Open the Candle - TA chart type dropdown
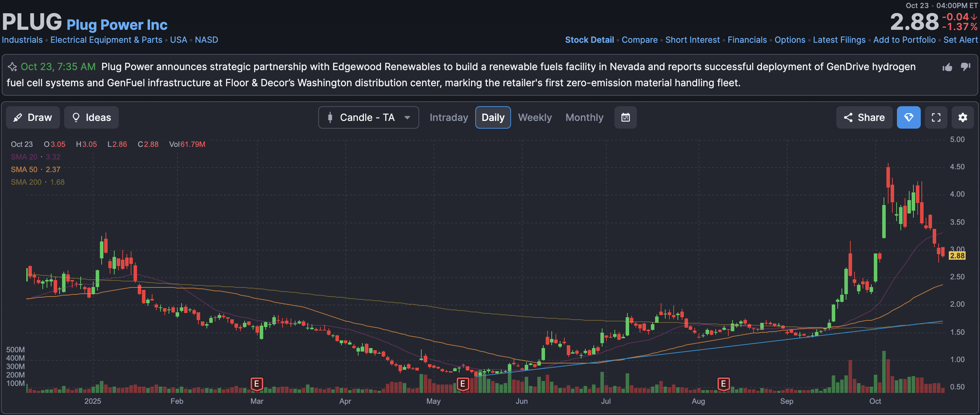The height and width of the screenshot is (415, 980). (x=368, y=117)
